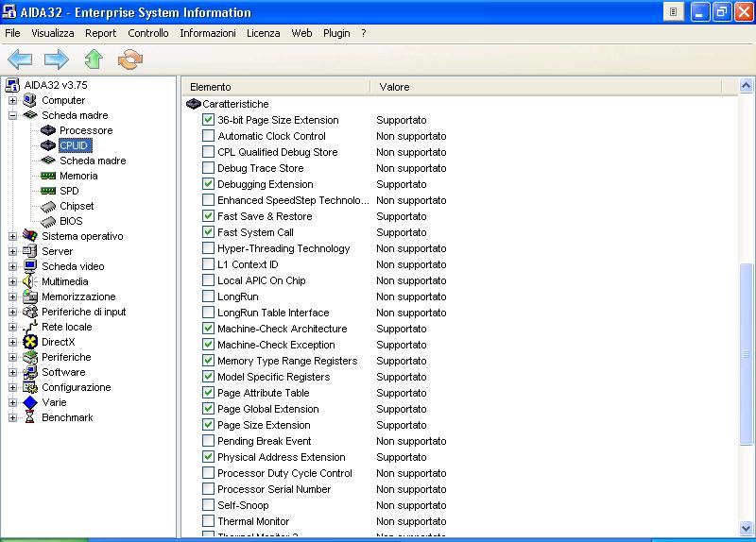Viewport: 756px width, 542px height.
Task: Click the Chipset icon
Action: [48, 206]
